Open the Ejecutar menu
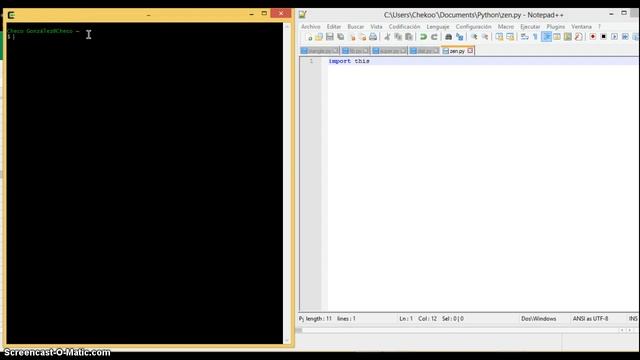This screenshot has height=360, width=640. (x=530, y=27)
